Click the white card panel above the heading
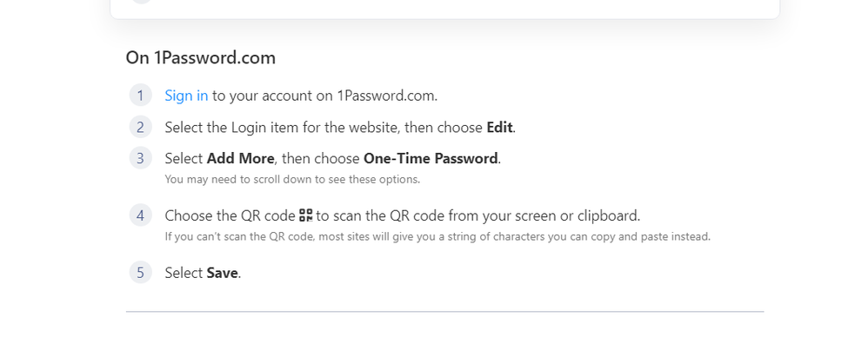This screenshot has width=868, height=344. click(444, 9)
